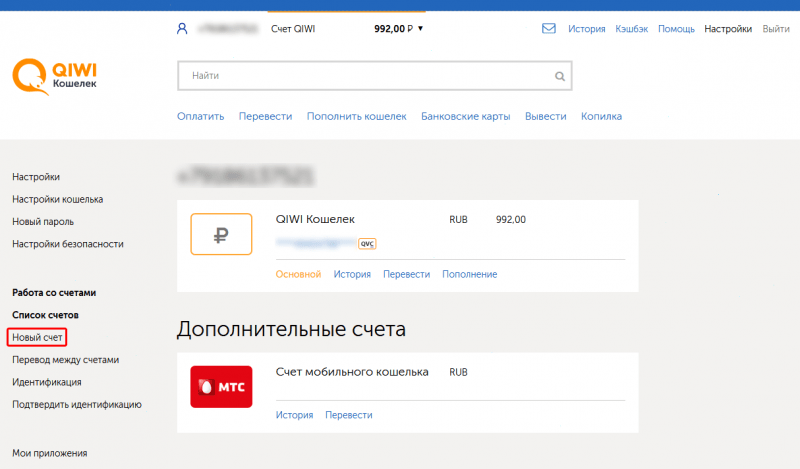This screenshot has width=800, height=469.
Task: Click the QIWI Кошелек account title
Action: (x=315, y=219)
